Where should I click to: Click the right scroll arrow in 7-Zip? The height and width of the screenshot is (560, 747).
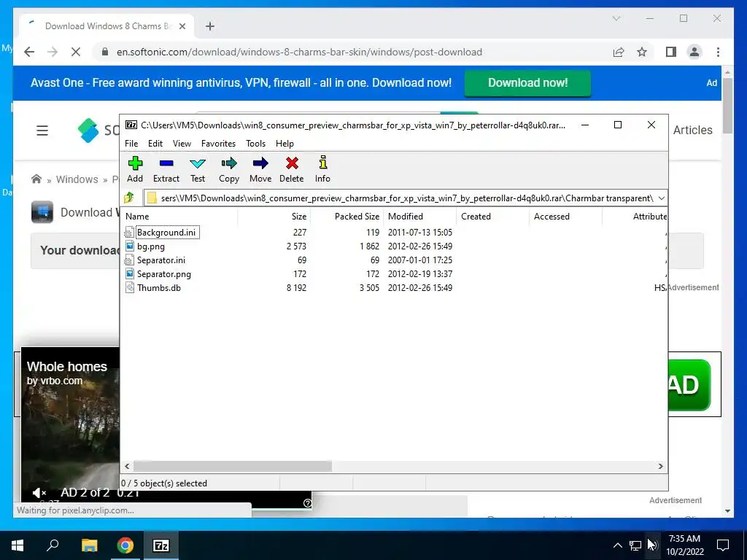pyautogui.click(x=660, y=466)
